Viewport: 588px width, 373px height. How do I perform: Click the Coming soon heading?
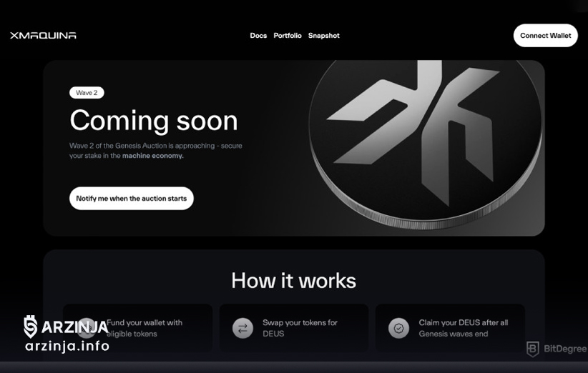tap(154, 121)
